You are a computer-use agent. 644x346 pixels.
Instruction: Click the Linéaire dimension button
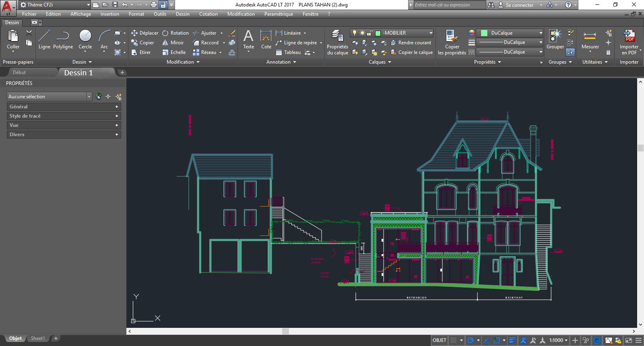[x=288, y=33]
